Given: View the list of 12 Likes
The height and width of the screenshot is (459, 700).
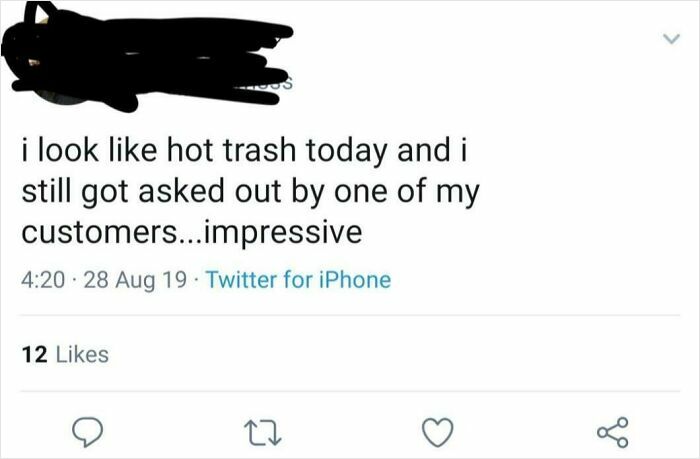Looking at the screenshot, I should click(64, 353).
